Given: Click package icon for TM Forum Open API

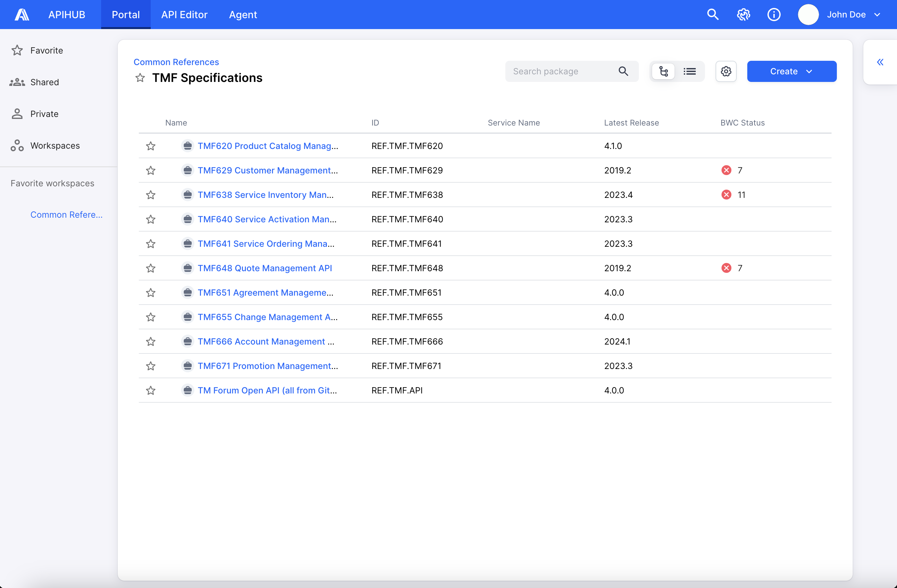Looking at the screenshot, I should pos(187,390).
